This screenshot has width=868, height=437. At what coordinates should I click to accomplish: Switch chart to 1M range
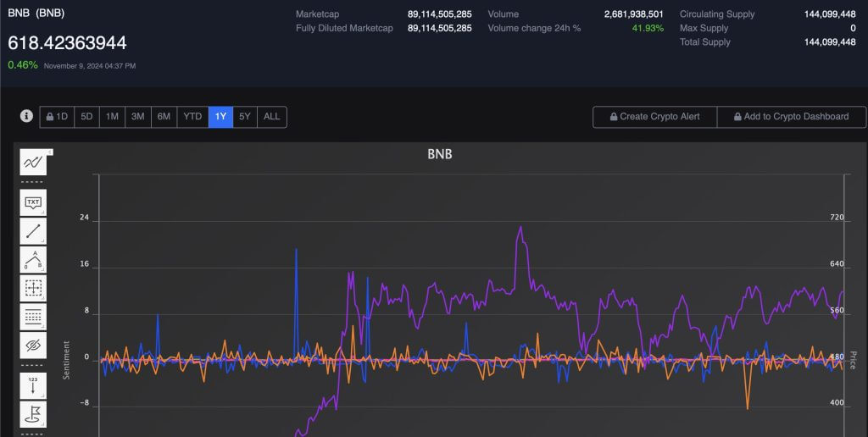(x=113, y=117)
